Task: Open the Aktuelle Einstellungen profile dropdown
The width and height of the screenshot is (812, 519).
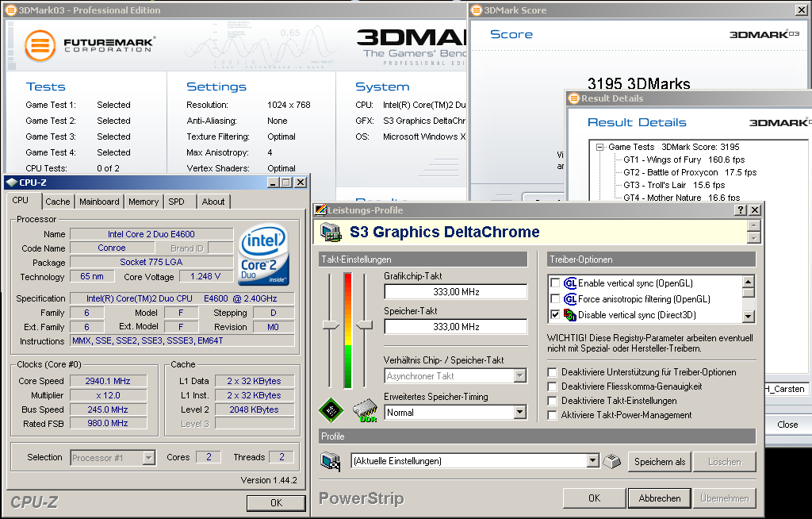Action: point(593,461)
